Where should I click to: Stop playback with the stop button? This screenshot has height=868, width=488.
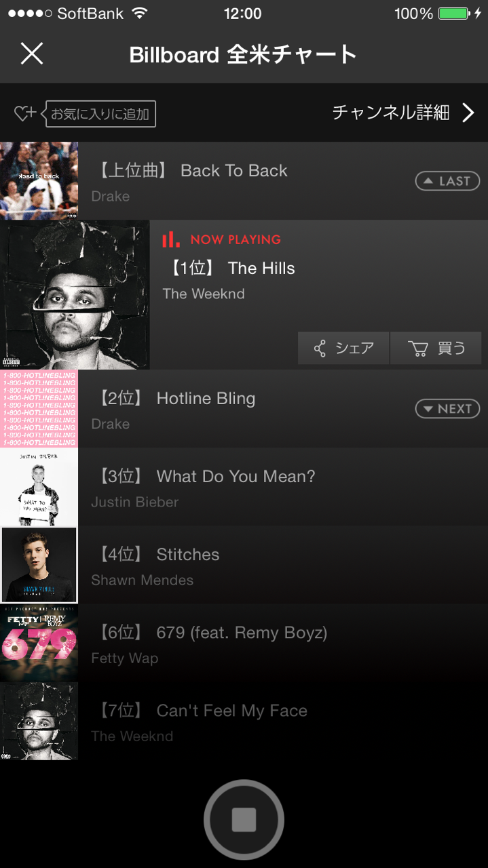(244, 820)
